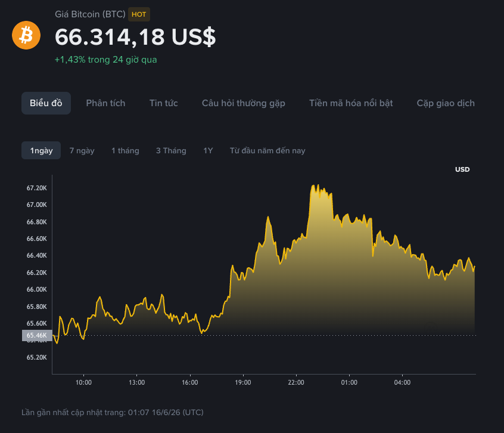Select the 1ngày time range
The width and height of the screenshot is (504, 433).
pyautogui.click(x=41, y=150)
